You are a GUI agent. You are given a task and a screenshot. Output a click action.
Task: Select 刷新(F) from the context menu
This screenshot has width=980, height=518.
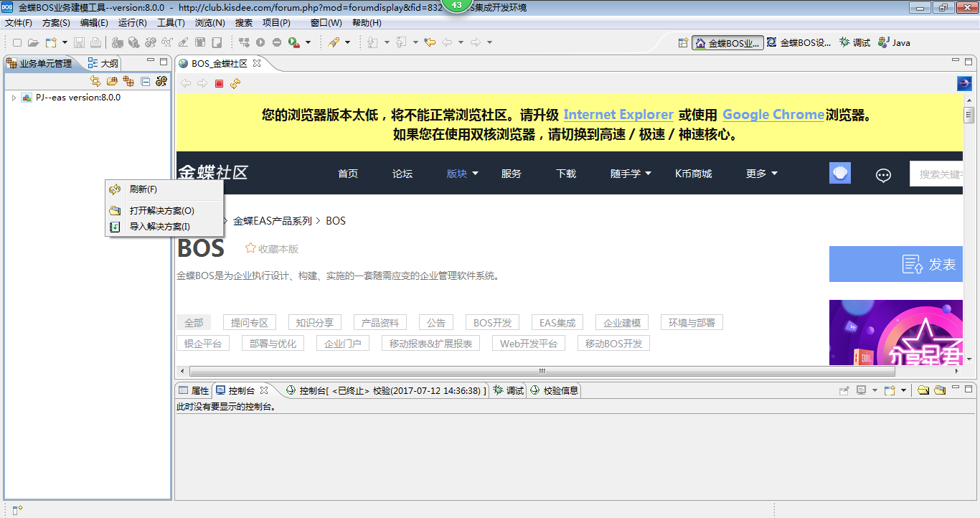tap(164, 189)
